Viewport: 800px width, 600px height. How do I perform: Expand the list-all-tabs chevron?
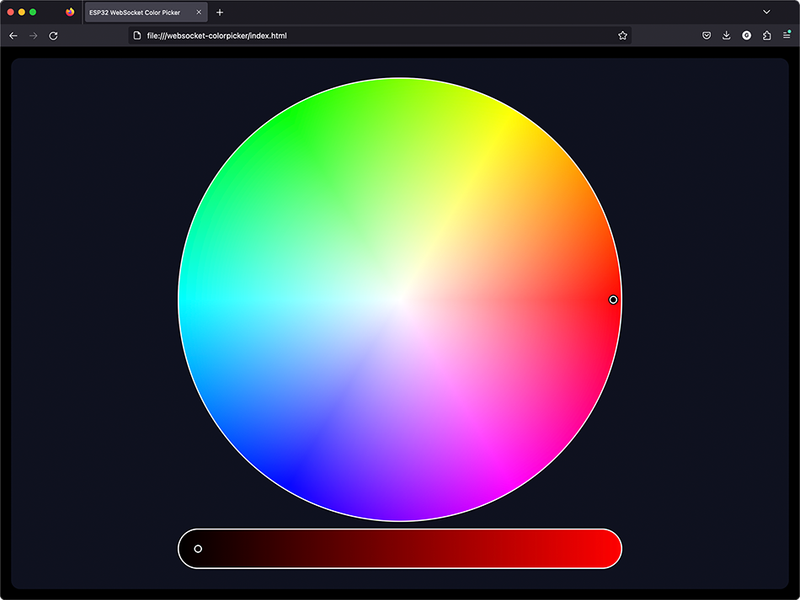pos(767,12)
